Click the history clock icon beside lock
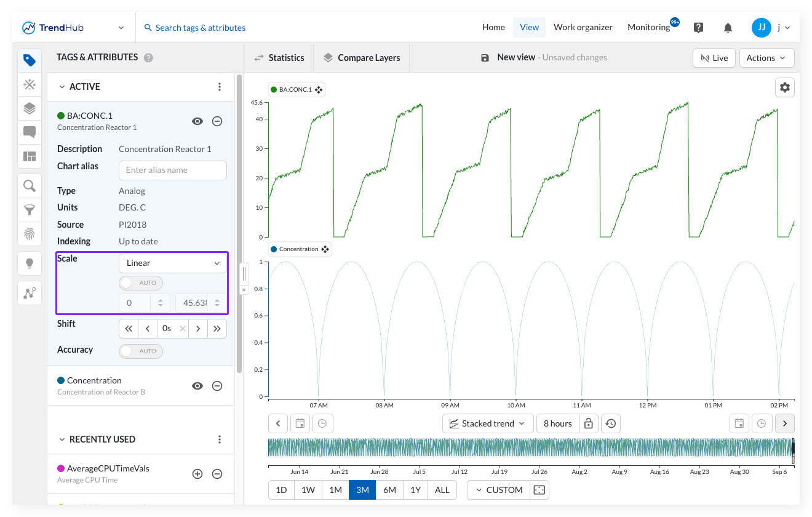 click(x=611, y=423)
